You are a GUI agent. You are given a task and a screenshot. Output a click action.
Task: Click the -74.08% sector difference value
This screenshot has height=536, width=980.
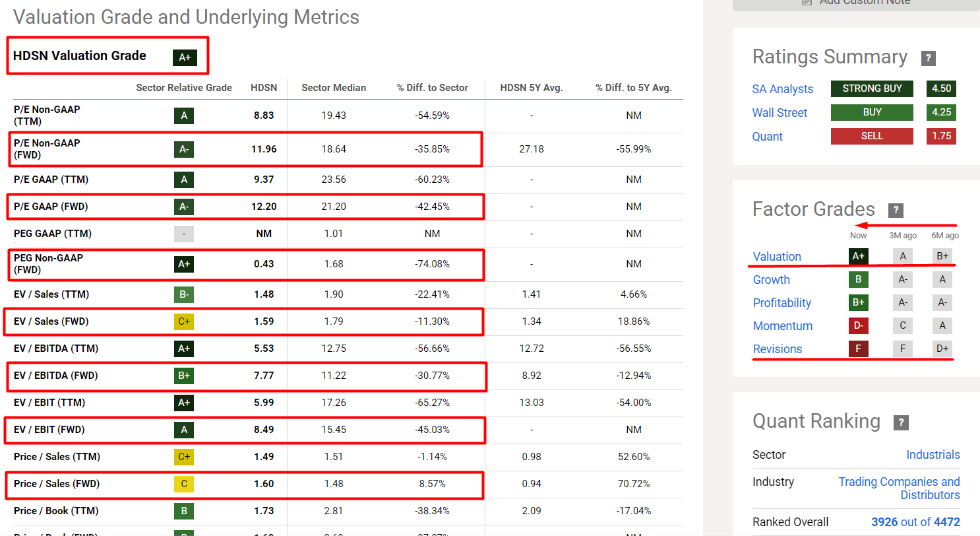tap(433, 264)
